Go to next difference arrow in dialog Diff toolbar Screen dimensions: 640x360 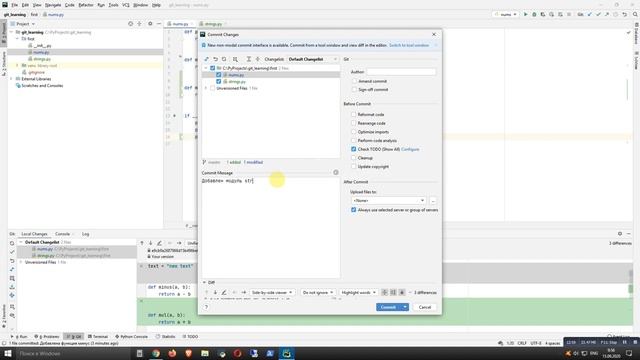215,292
